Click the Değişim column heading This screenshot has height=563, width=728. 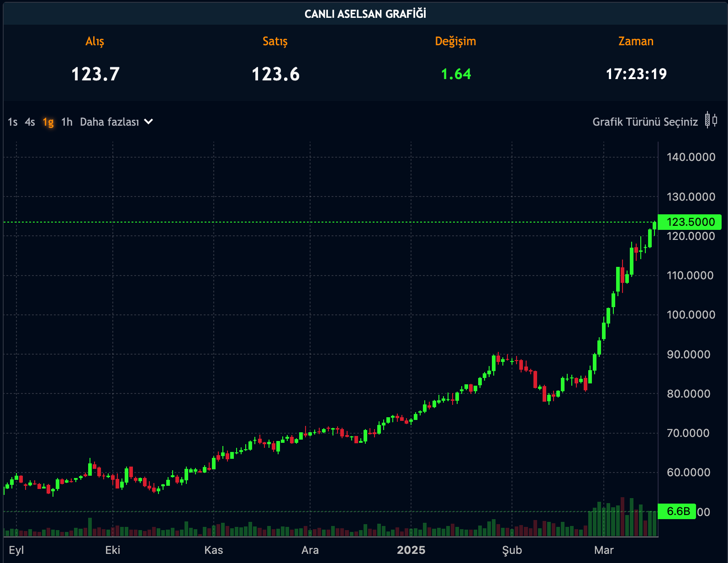coord(455,42)
